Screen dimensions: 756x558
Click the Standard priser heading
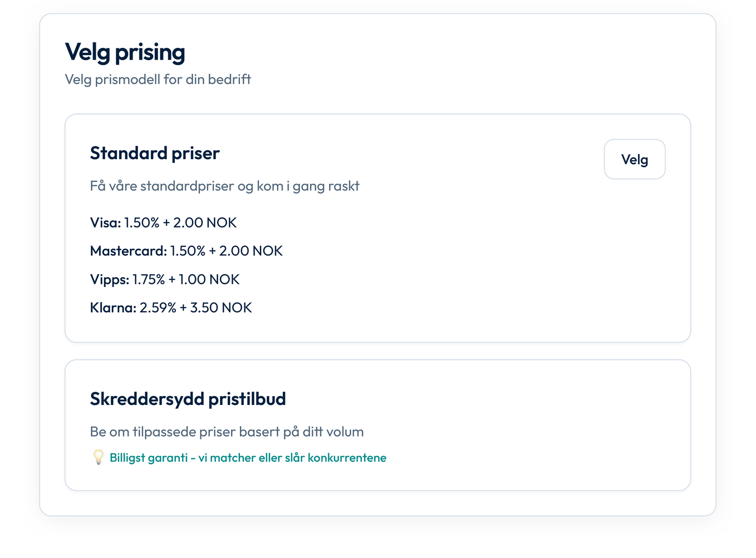pyautogui.click(x=155, y=153)
